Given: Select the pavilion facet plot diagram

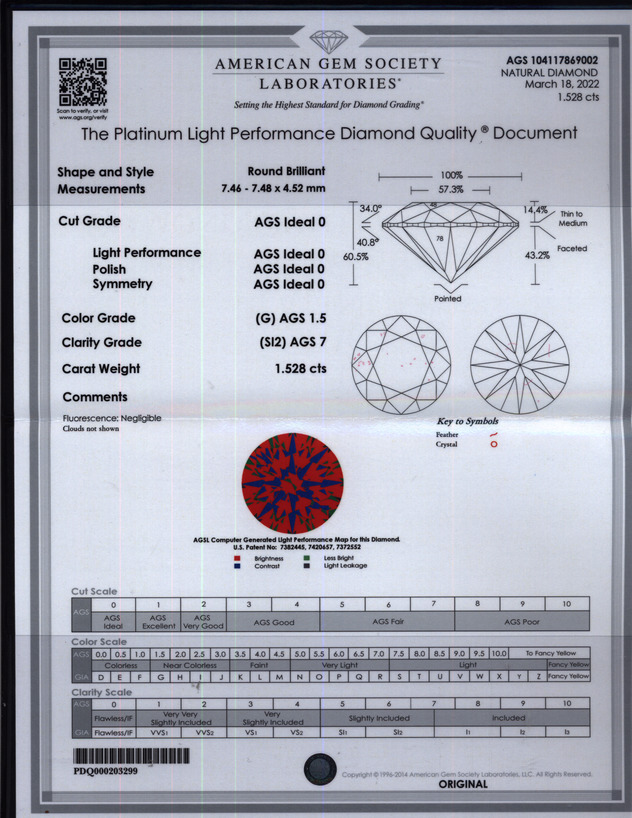Looking at the screenshot, I should (520, 359).
